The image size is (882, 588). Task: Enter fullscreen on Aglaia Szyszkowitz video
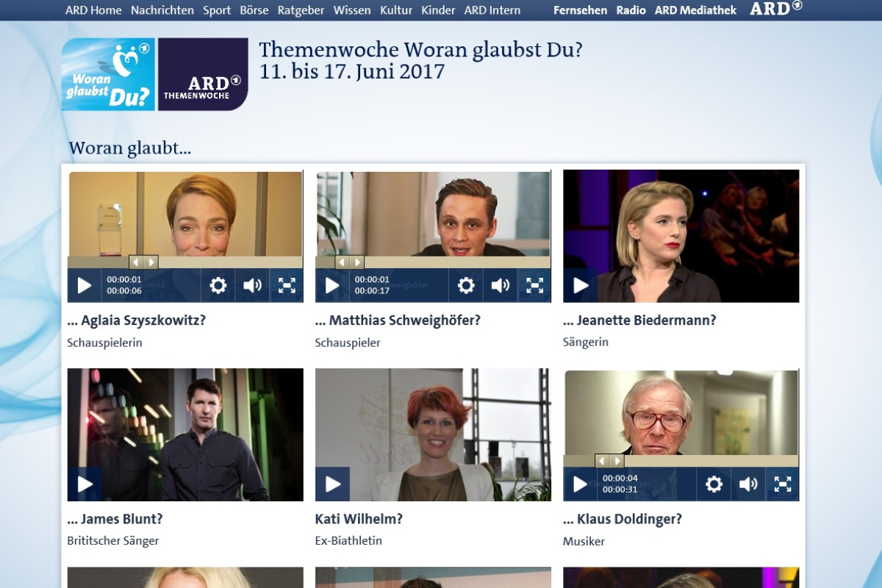[287, 285]
